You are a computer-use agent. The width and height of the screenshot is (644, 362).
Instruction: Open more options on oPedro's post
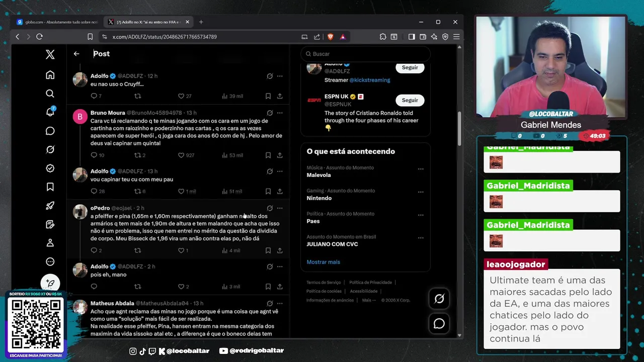click(280, 208)
